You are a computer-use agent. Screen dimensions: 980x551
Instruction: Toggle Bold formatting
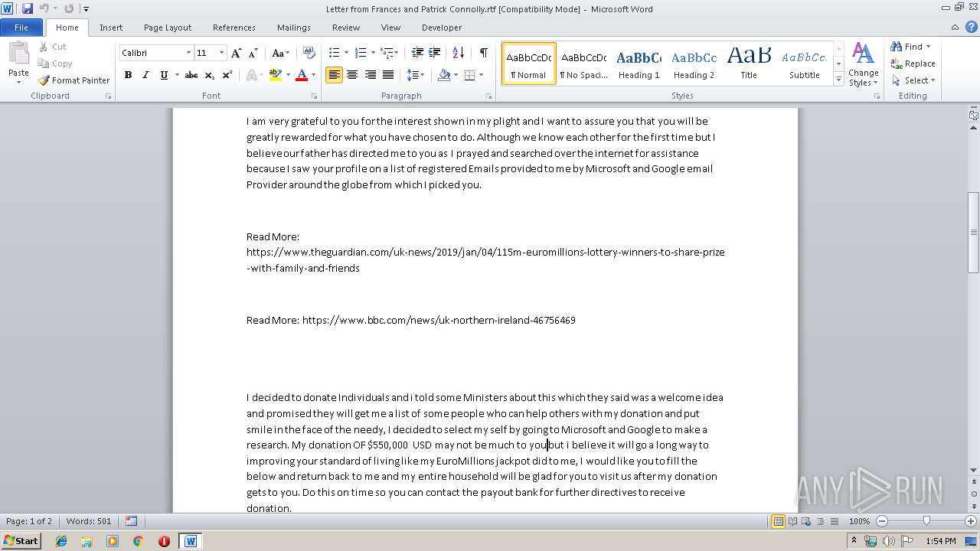coord(128,75)
